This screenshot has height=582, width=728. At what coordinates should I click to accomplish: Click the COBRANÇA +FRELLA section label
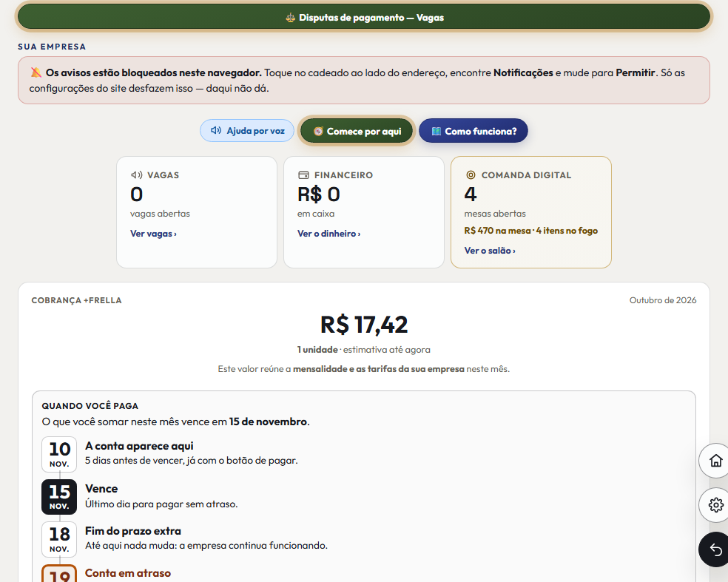[77, 300]
